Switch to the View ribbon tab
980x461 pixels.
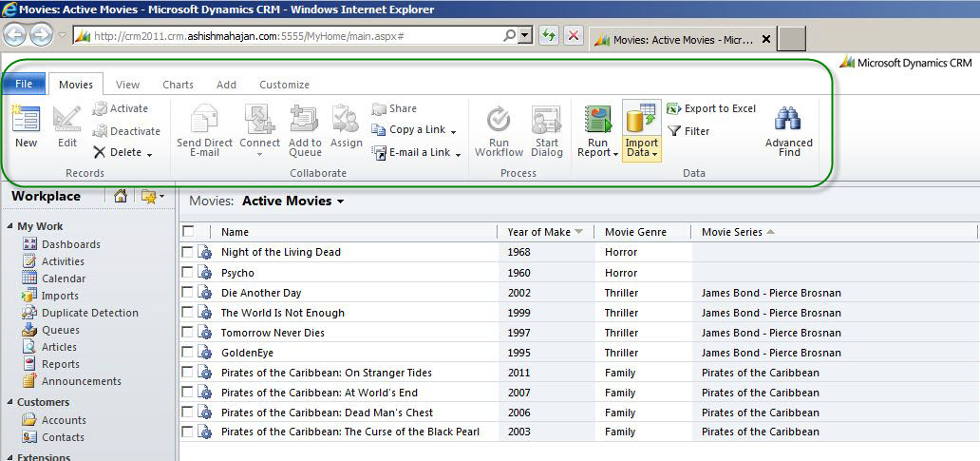click(127, 85)
